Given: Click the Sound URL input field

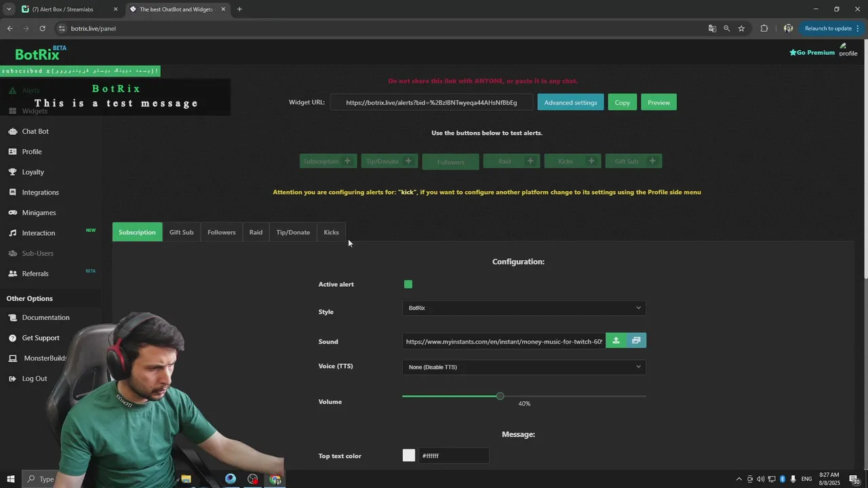Looking at the screenshot, I should pyautogui.click(x=504, y=341).
